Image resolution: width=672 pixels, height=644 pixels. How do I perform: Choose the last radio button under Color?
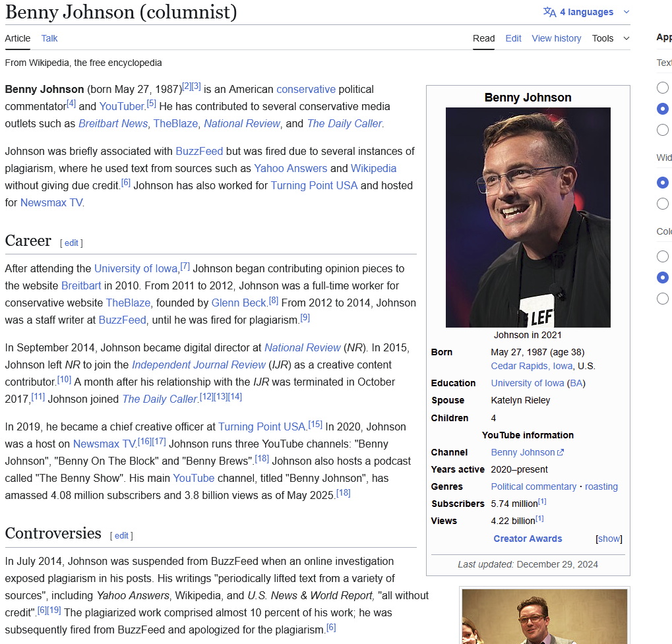pos(663,299)
